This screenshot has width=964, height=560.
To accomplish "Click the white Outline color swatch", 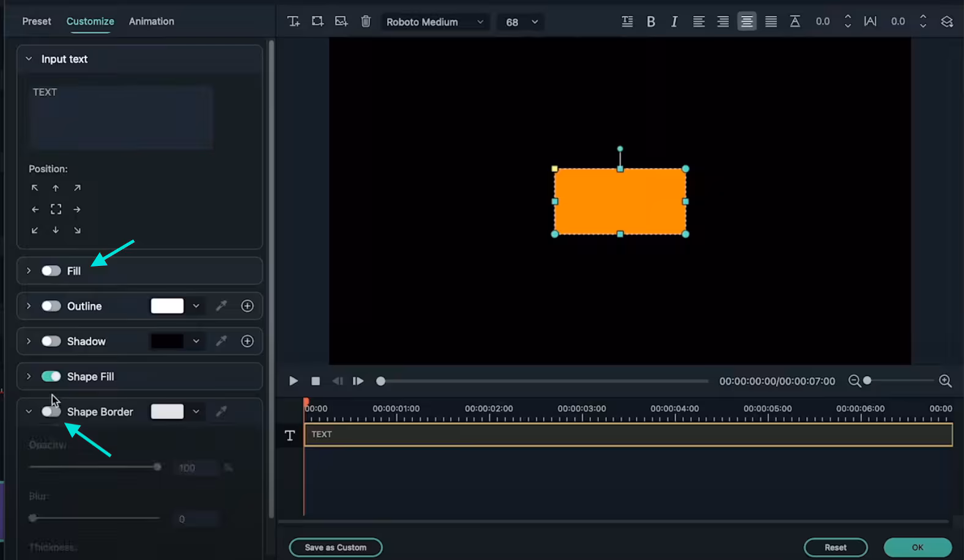I will pos(167,306).
